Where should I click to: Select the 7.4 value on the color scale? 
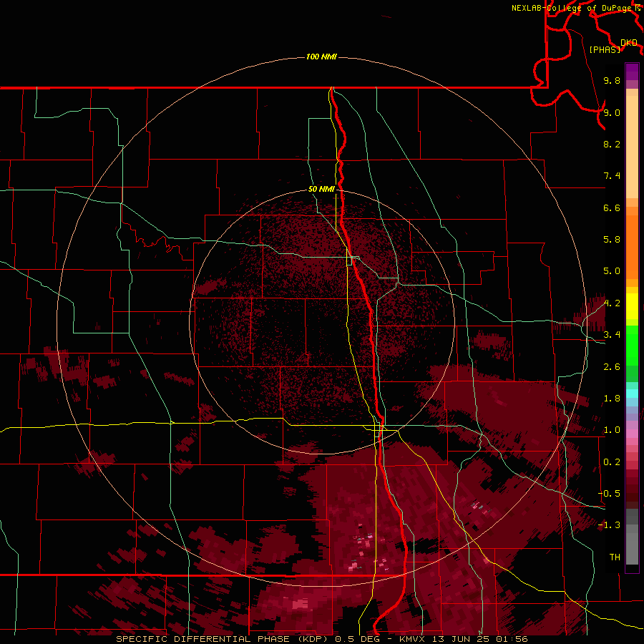click(612, 176)
